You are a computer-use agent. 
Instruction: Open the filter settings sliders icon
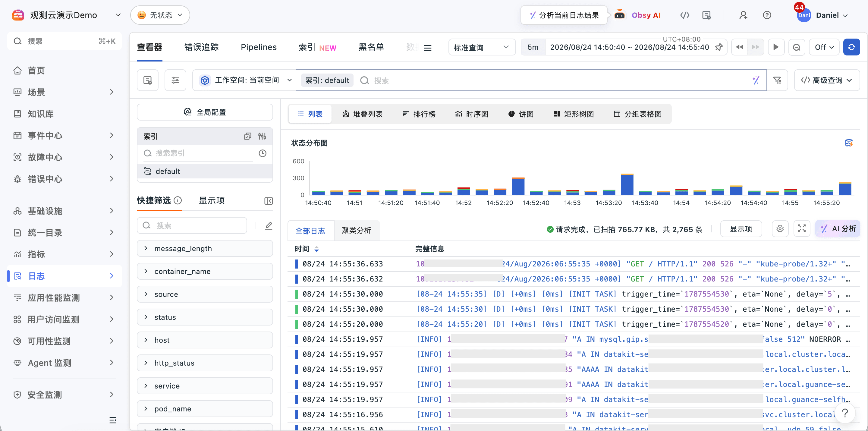[175, 80]
